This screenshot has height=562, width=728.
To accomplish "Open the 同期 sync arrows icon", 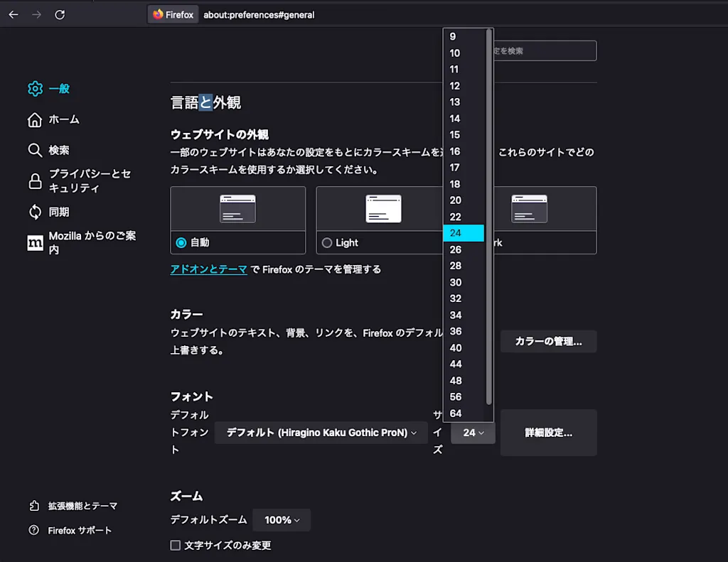I will [35, 212].
